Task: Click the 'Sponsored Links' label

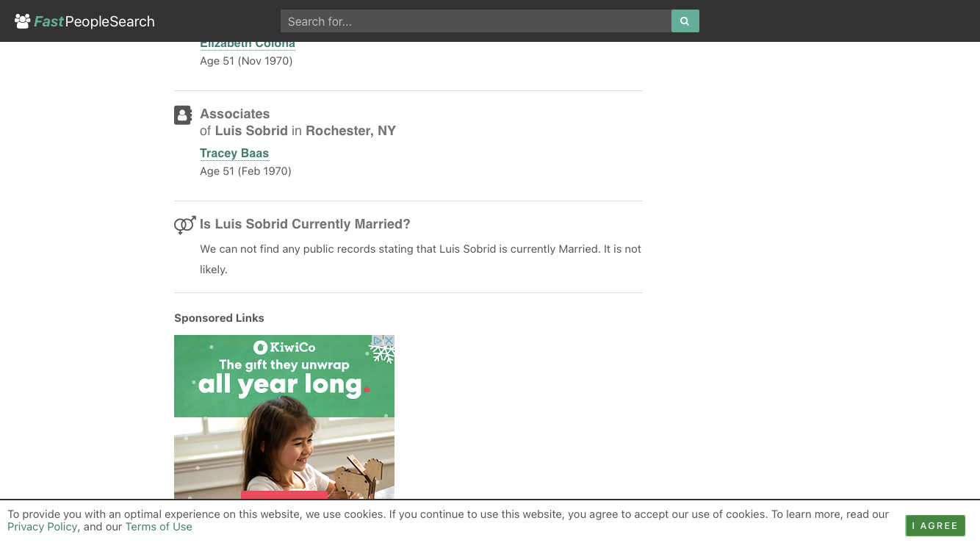Action: pyautogui.click(x=219, y=318)
